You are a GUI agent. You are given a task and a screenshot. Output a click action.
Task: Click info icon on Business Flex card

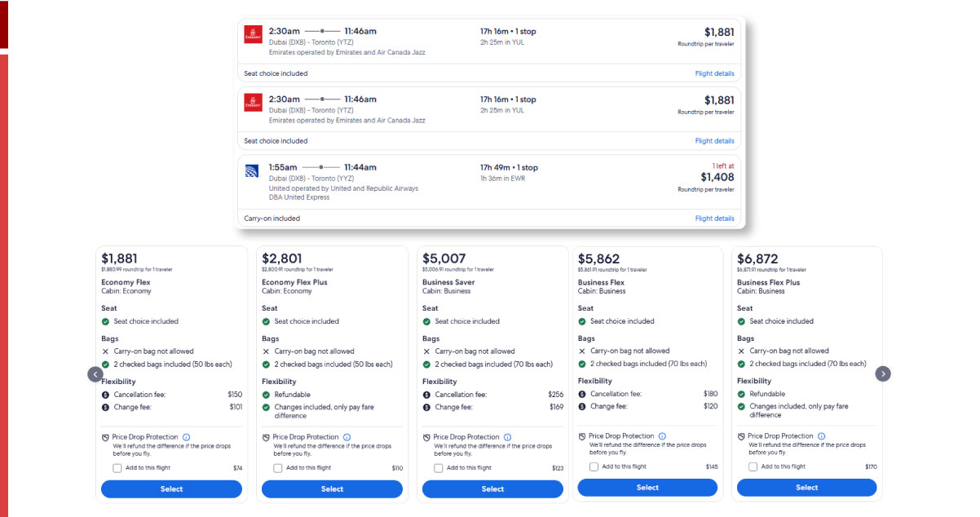(x=662, y=436)
